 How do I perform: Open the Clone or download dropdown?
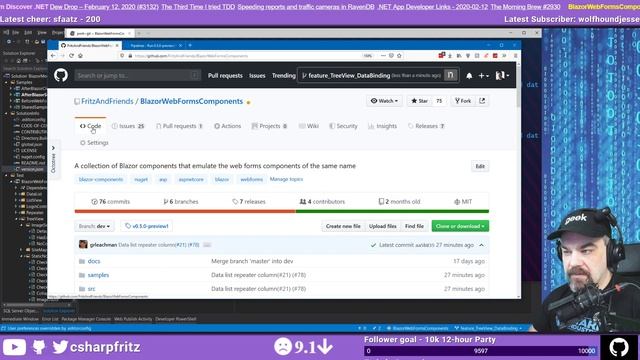460,226
